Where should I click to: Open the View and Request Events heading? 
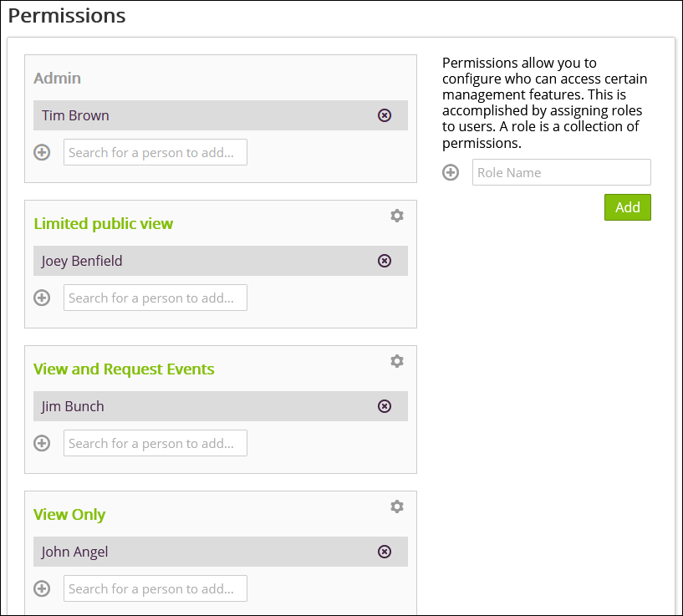pos(124,369)
